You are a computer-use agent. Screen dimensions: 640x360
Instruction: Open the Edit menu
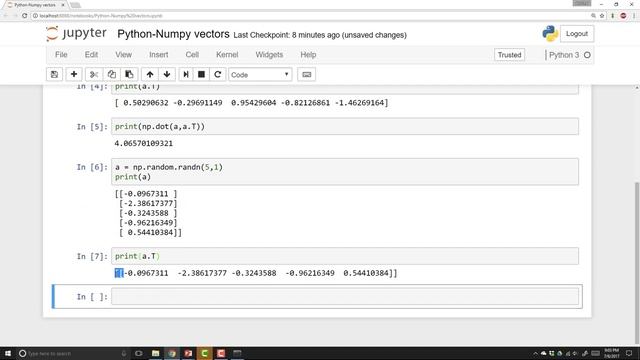(x=91, y=55)
